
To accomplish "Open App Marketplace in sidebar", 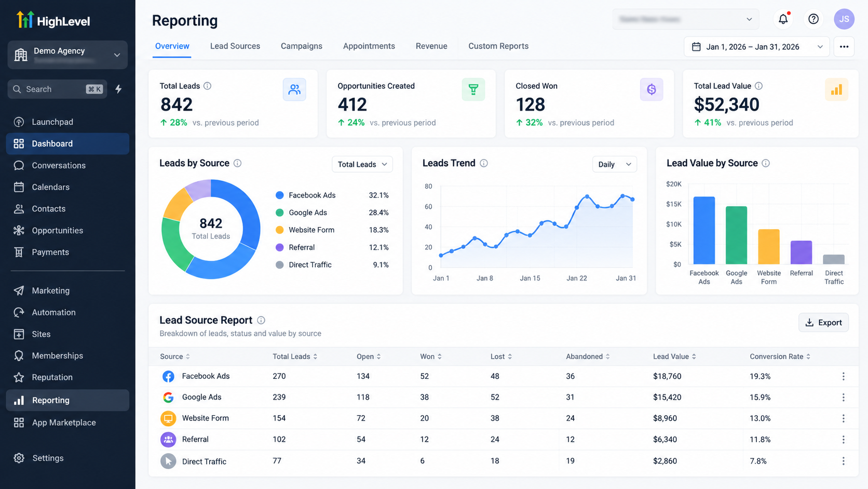I will click(x=67, y=422).
